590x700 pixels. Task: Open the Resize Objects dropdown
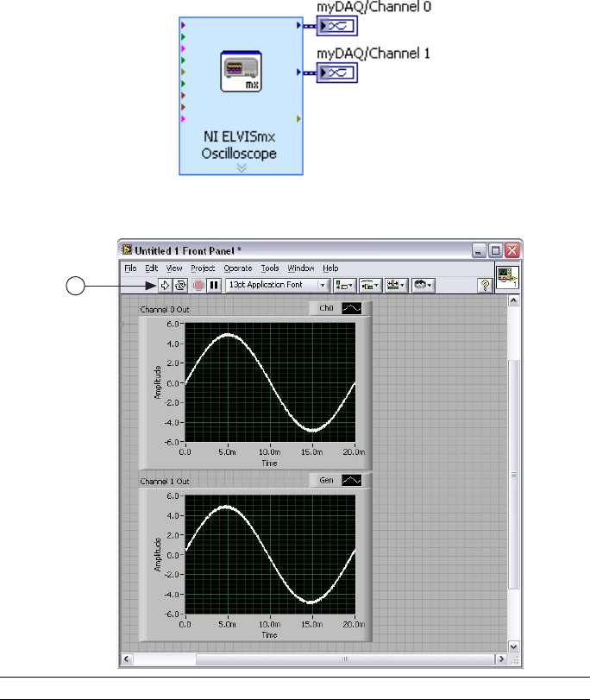(x=396, y=286)
